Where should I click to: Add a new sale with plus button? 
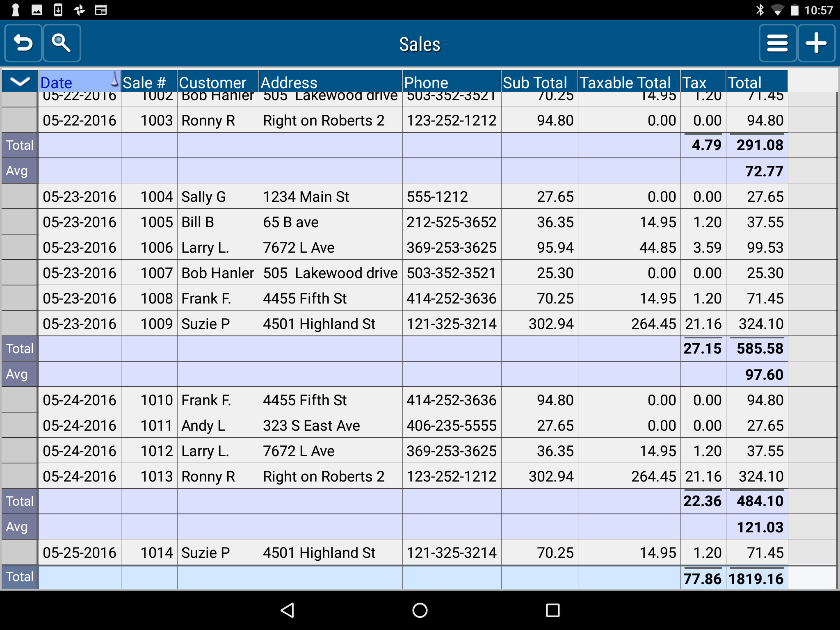point(816,43)
